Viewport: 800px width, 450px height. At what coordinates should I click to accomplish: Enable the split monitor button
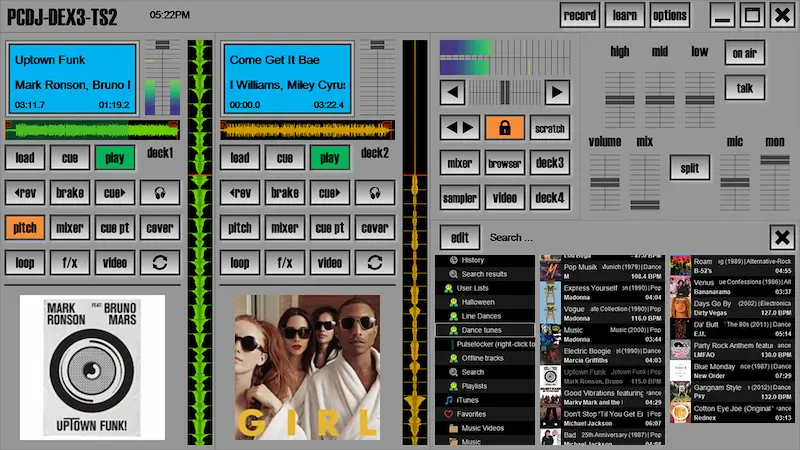click(x=690, y=168)
